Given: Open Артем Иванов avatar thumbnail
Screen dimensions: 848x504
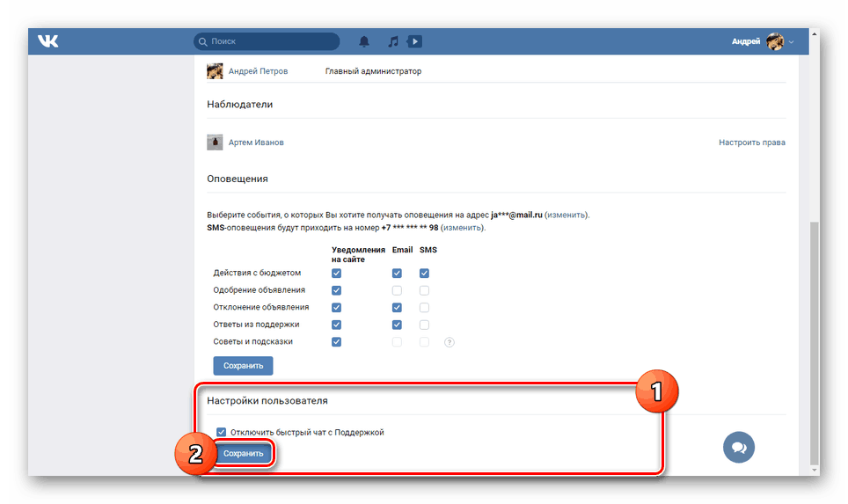Looking at the screenshot, I should [x=215, y=142].
